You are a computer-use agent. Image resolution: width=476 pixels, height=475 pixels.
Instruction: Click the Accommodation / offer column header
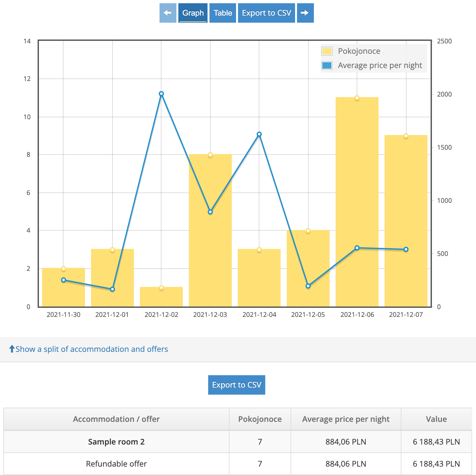116,419
